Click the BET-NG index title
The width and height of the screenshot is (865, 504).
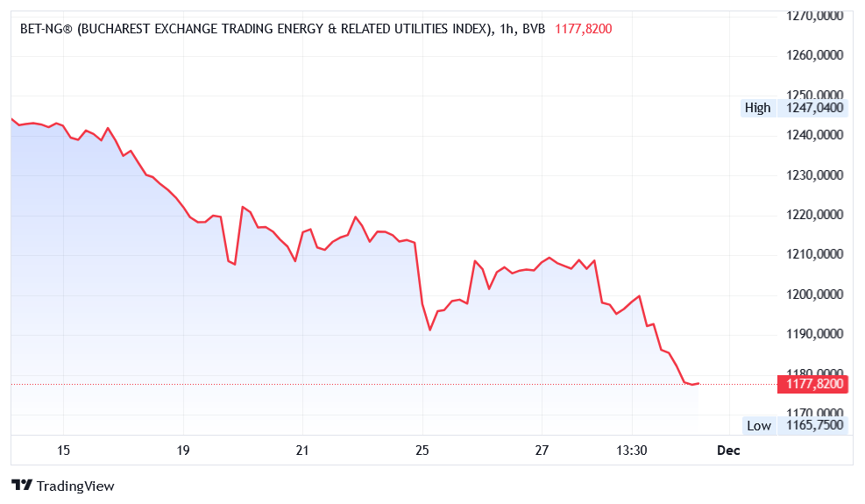254,29
